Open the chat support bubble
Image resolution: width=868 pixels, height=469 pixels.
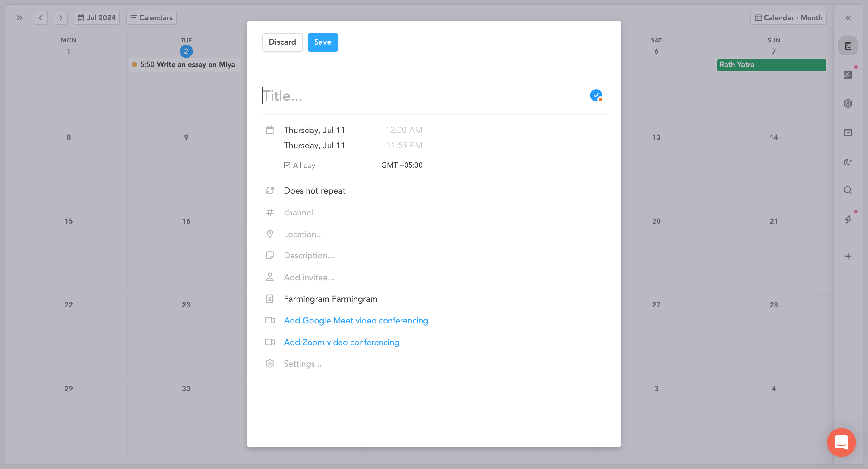point(841,442)
